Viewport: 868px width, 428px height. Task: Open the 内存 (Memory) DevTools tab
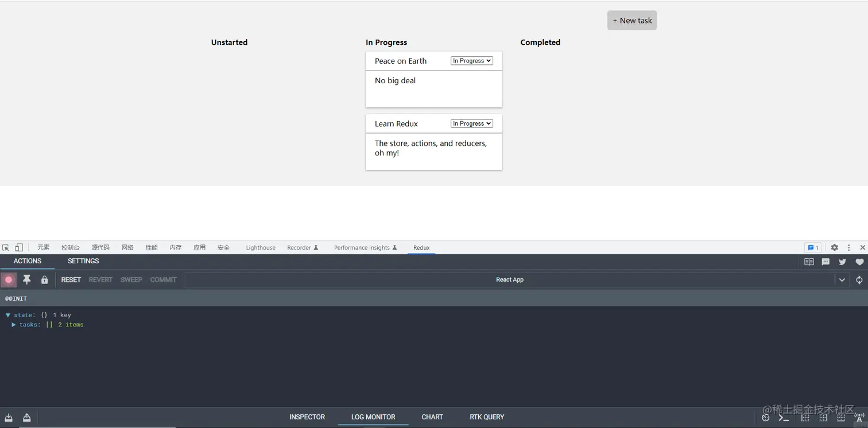click(176, 248)
